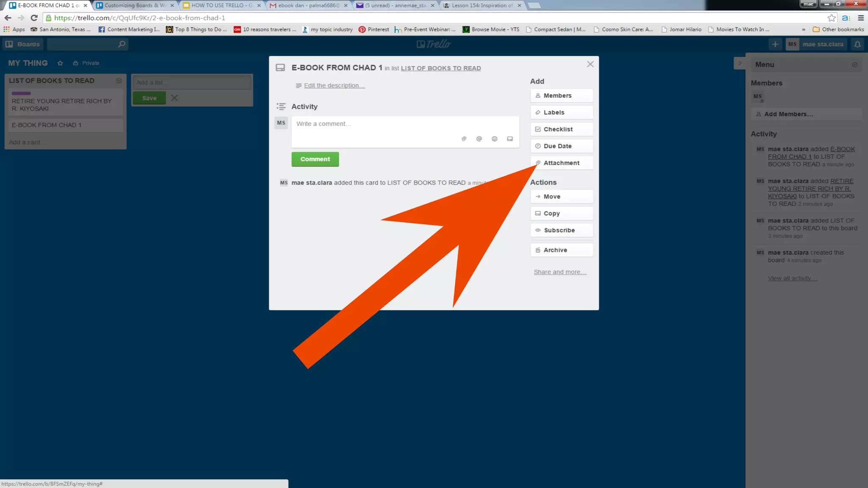Open list options menu for LIST OF BOOKS TO READ
Image resolution: width=868 pixels, height=488 pixels.
click(119, 80)
